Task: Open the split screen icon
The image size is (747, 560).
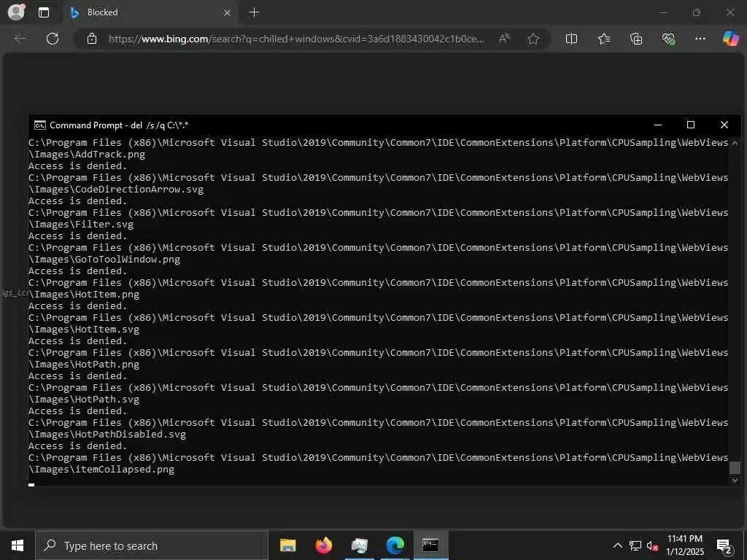Action: pyautogui.click(x=571, y=39)
